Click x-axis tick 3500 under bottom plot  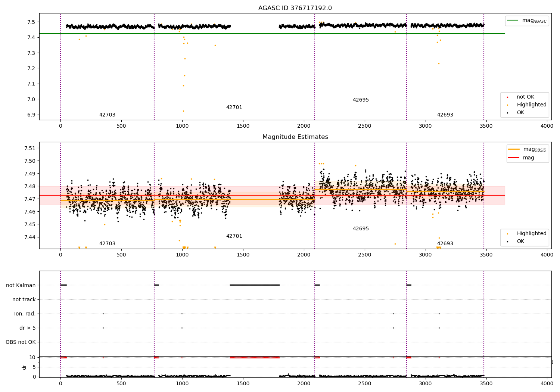486,383
